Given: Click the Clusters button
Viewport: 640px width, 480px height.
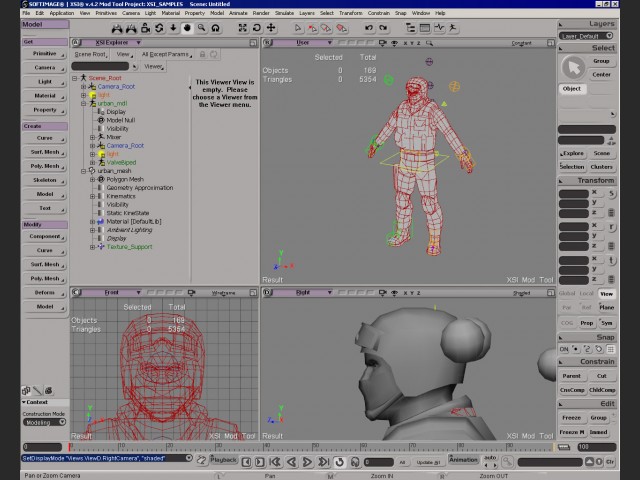Looking at the screenshot, I should click(x=601, y=167).
